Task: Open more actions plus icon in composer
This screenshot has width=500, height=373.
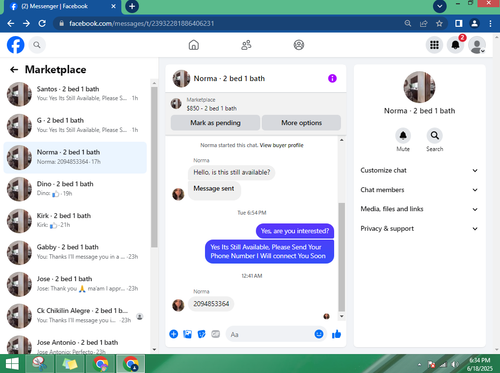Action: tap(174, 334)
